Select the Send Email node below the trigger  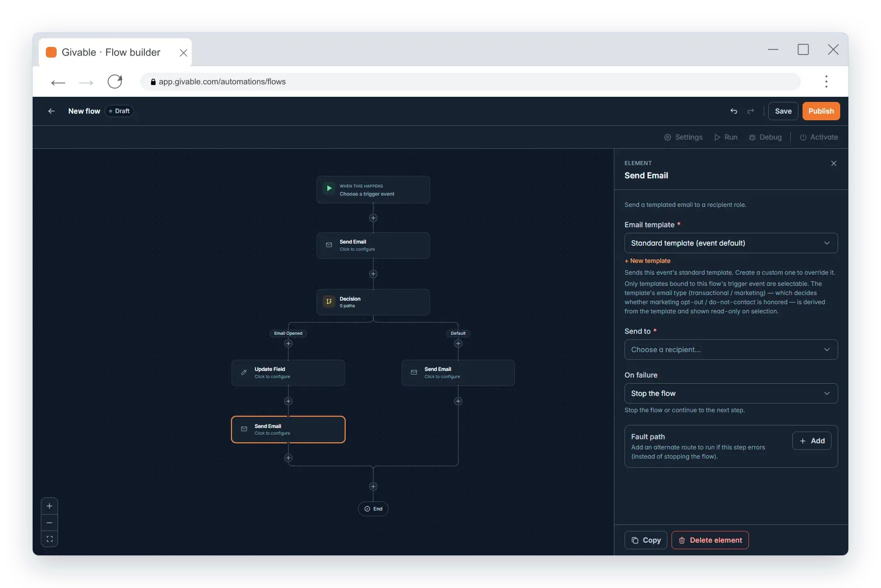coord(373,246)
